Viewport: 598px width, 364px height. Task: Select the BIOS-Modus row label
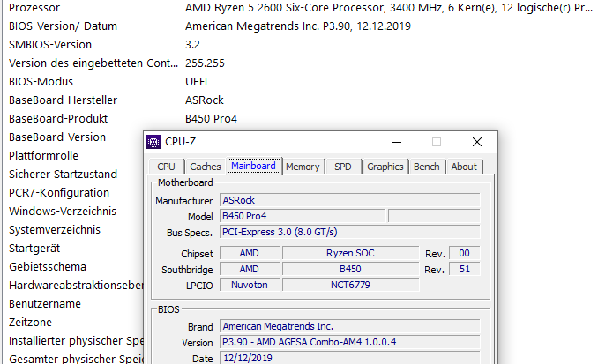pyautogui.click(x=41, y=82)
